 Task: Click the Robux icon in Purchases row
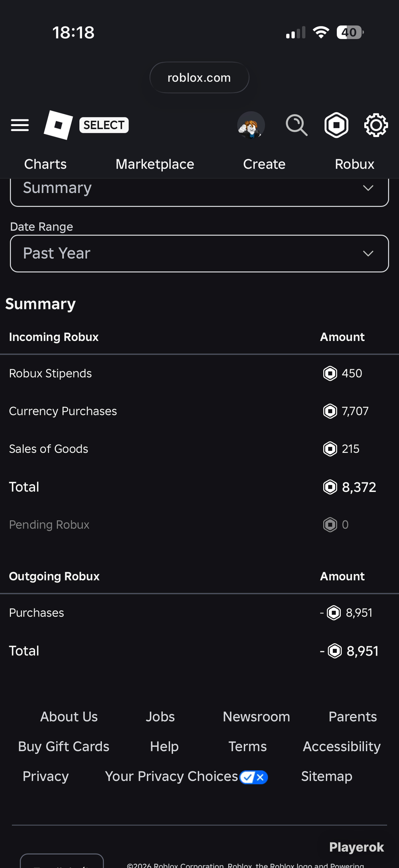[334, 613]
